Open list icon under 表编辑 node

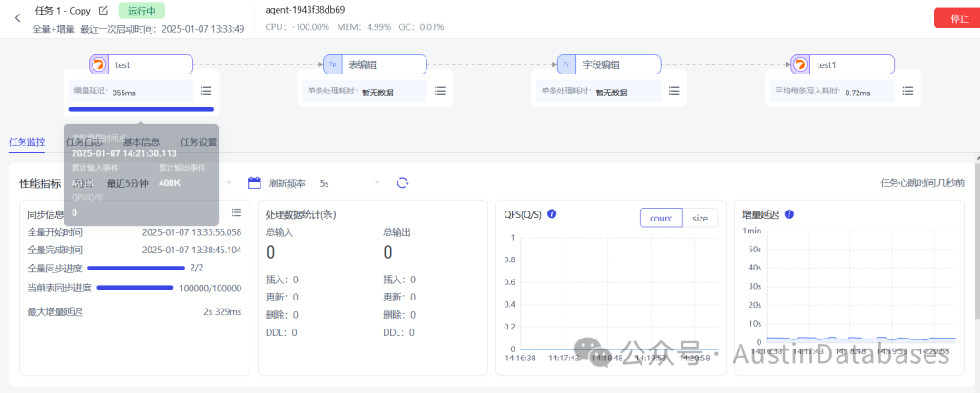point(440,92)
